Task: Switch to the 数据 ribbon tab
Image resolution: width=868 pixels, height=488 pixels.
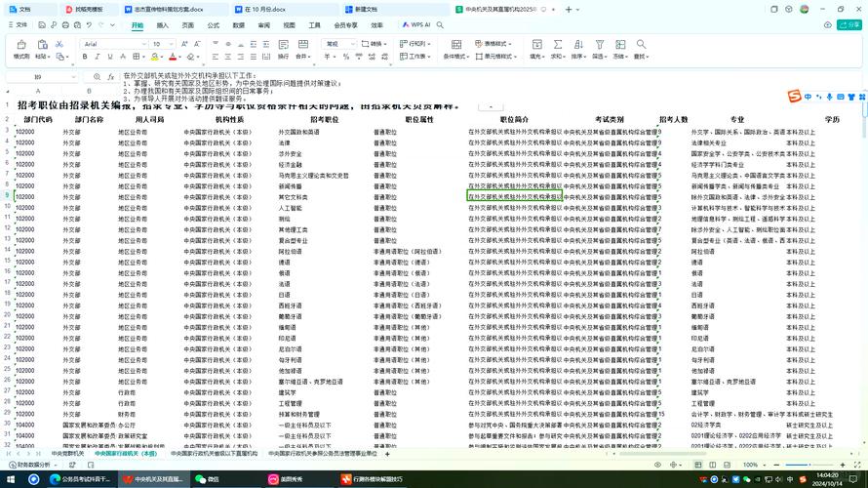Action: [x=239, y=25]
